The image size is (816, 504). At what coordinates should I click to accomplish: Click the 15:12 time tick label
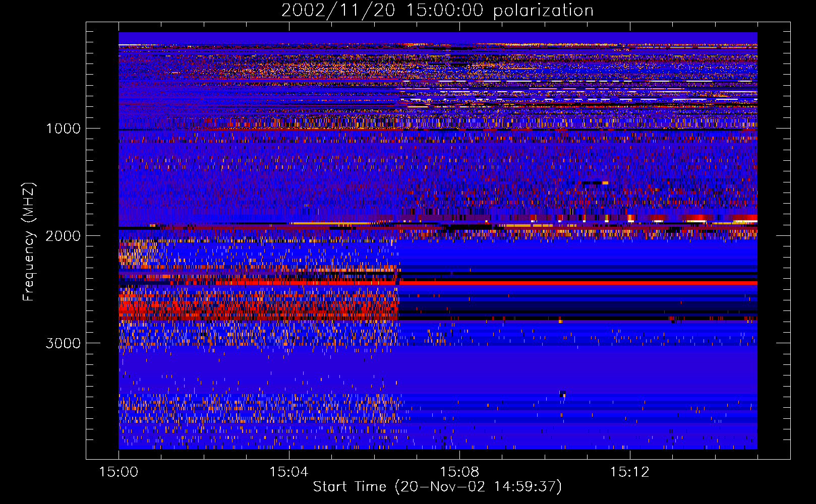click(x=630, y=472)
